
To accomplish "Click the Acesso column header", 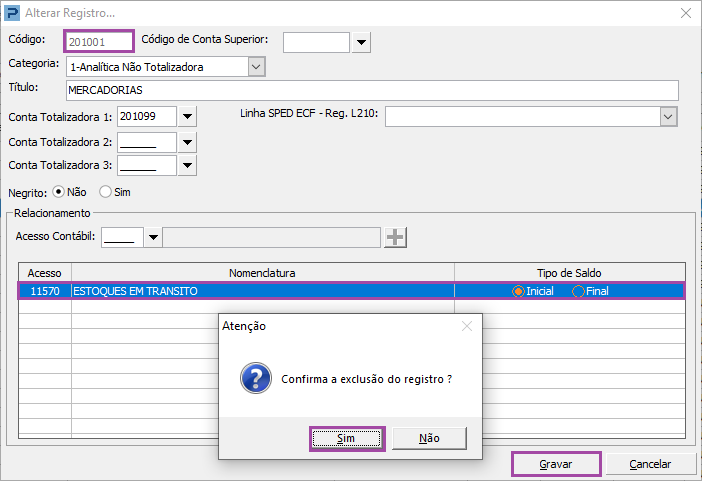I will click(45, 273).
